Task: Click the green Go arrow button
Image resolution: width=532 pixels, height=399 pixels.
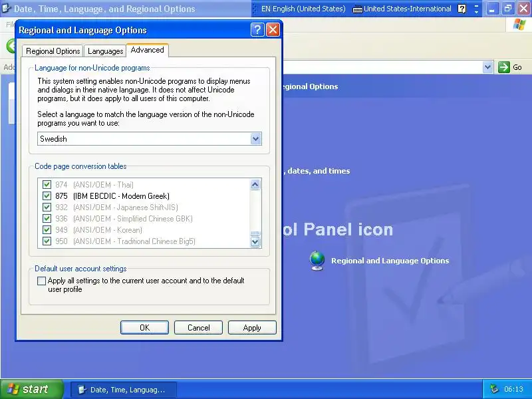Action: pyautogui.click(x=504, y=67)
